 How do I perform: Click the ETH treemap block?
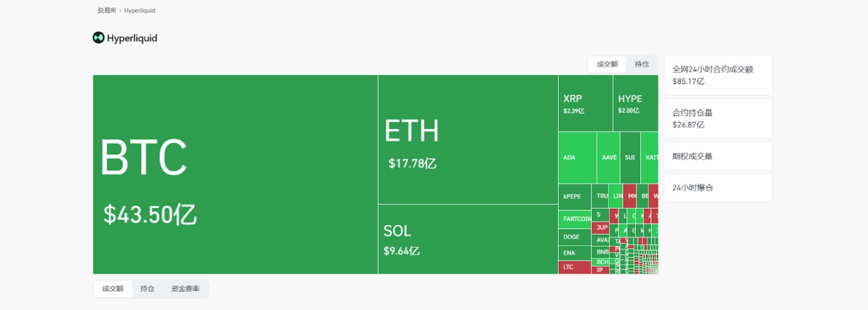(468, 139)
